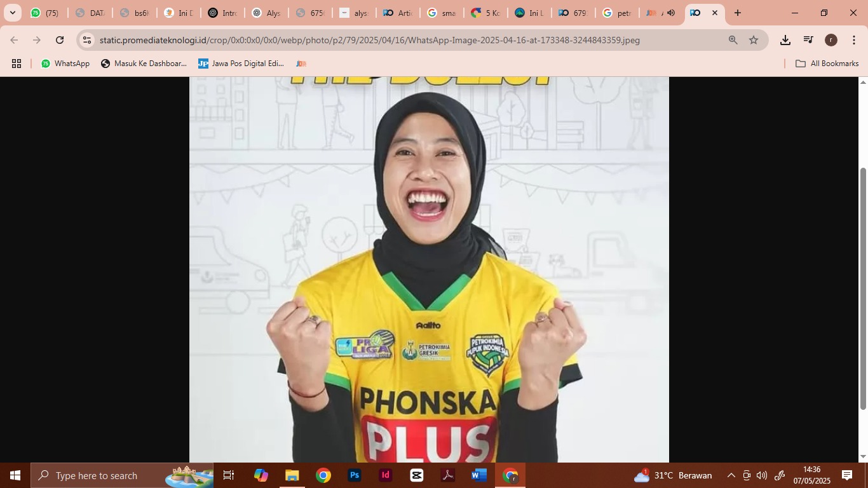
Task: Click the page vertical scrollbar thumb
Action: [x=863, y=288]
